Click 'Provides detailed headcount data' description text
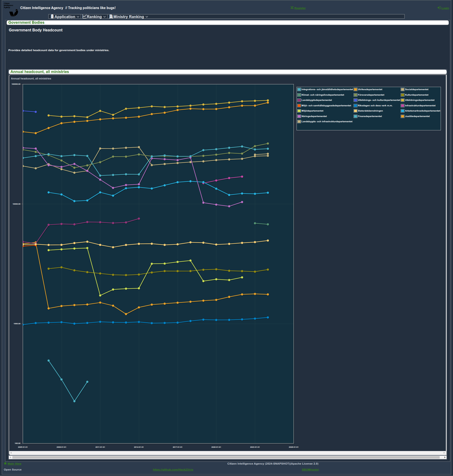Screen dimensions: 453x476 pyautogui.click(x=59, y=50)
